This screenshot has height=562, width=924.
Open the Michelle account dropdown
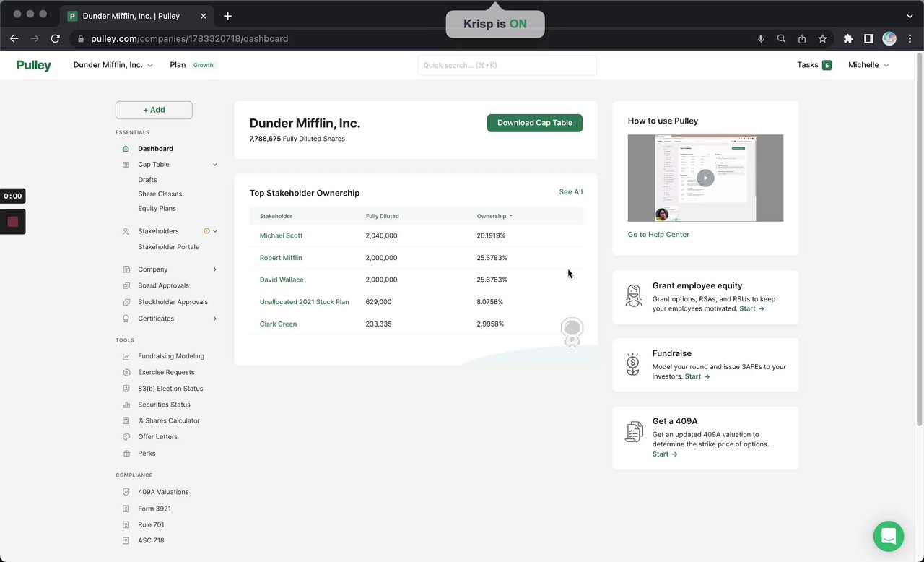(x=868, y=65)
